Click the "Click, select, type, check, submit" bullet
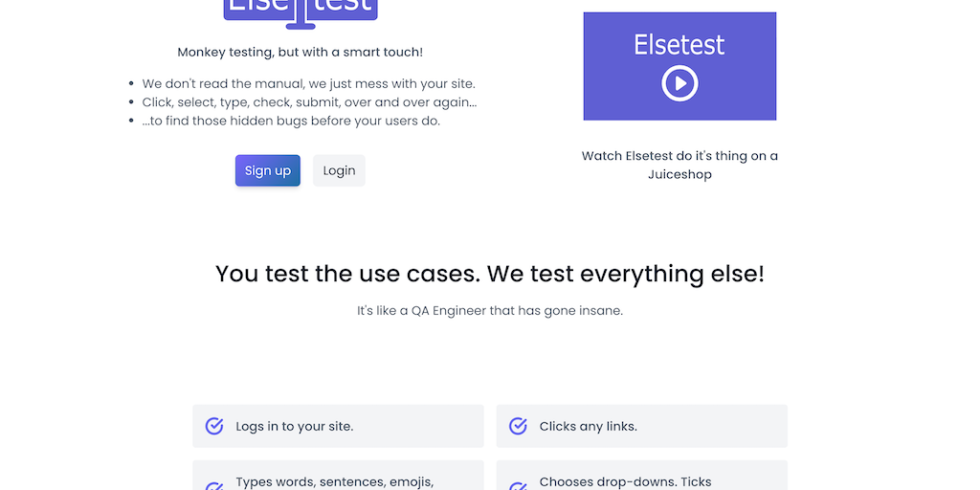The image size is (980, 490). (309, 102)
